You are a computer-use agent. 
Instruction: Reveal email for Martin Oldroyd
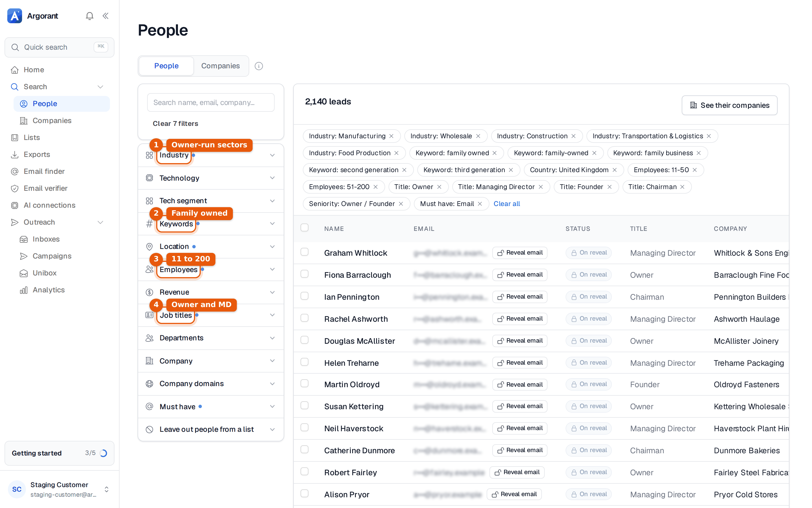(520, 384)
